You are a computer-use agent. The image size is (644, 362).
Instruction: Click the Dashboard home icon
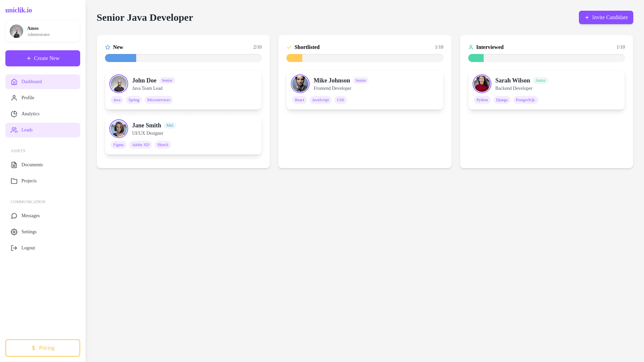(x=14, y=82)
